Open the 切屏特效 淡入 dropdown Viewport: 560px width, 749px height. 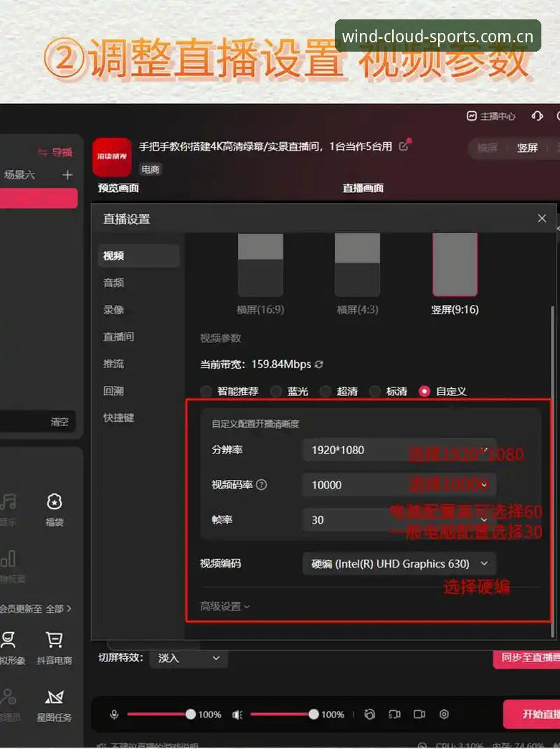(x=189, y=658)
